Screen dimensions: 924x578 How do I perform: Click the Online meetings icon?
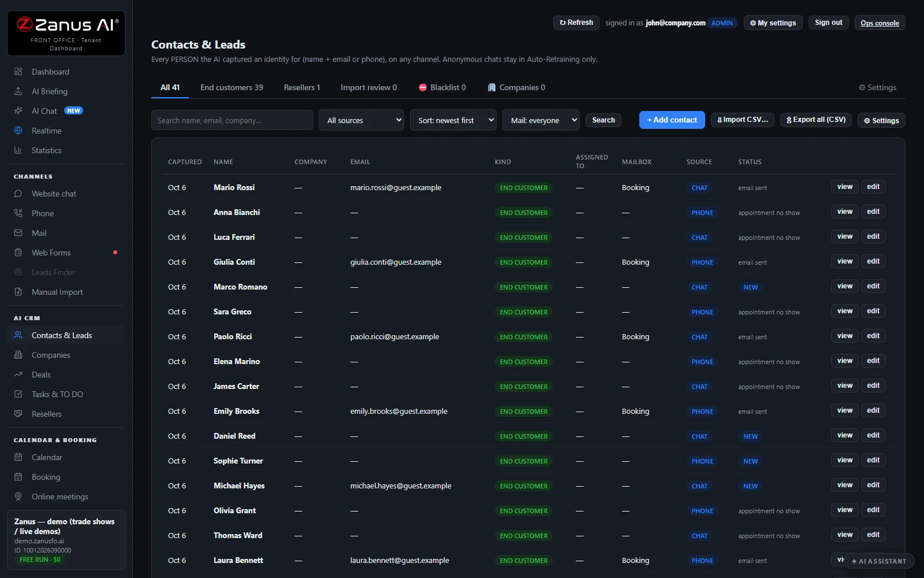coord(18,497)
